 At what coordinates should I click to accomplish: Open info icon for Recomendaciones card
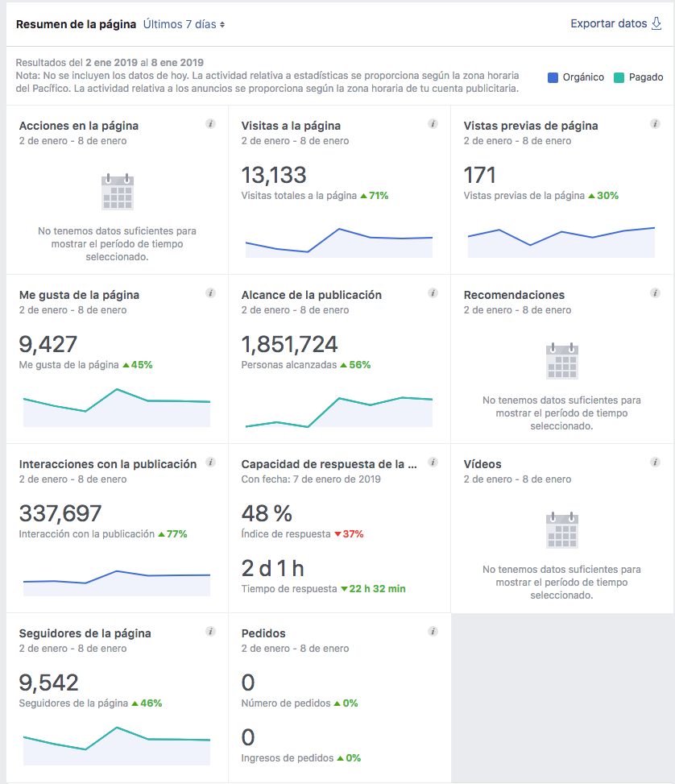click(x=655, y=293)
